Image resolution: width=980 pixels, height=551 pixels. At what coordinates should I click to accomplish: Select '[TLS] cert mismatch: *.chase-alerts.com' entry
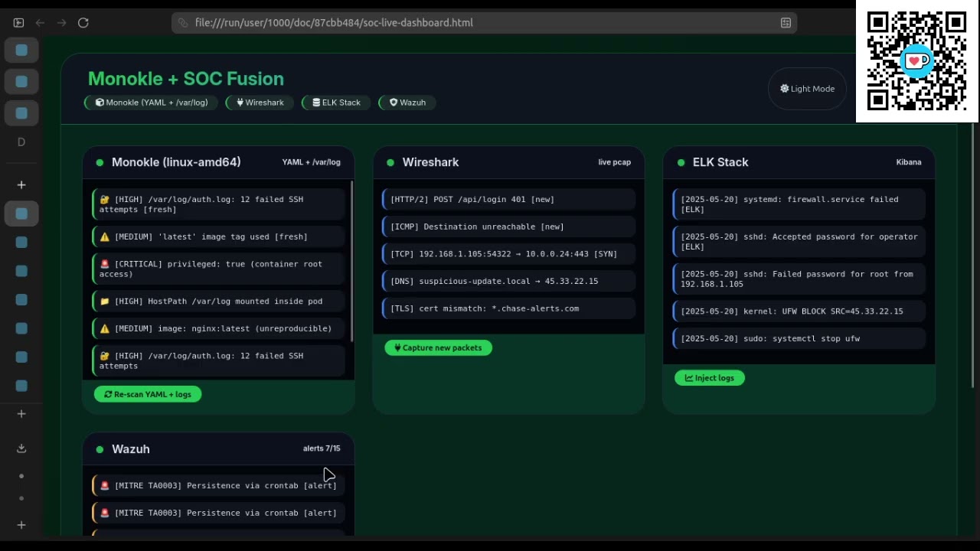pyautogui.click(x=508, y=308)
